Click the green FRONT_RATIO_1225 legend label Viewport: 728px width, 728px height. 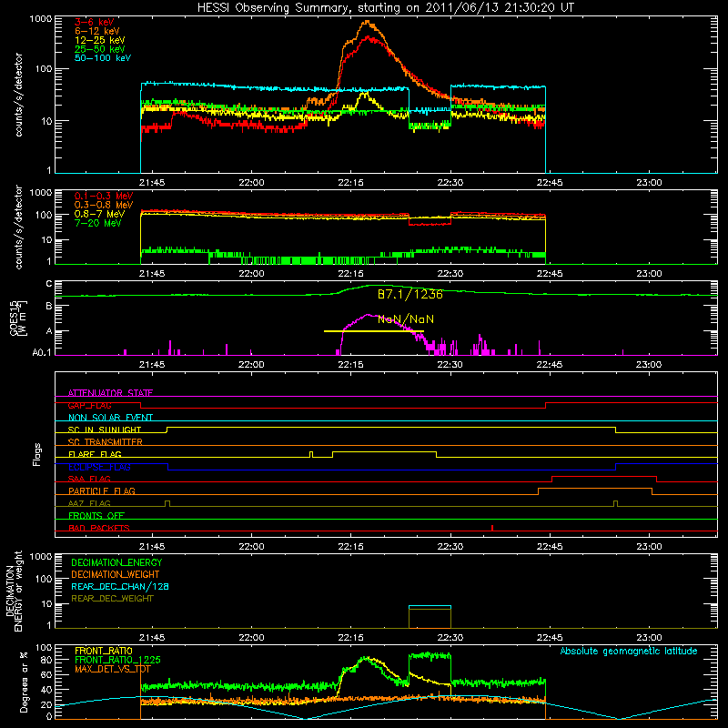click(118, 661)
